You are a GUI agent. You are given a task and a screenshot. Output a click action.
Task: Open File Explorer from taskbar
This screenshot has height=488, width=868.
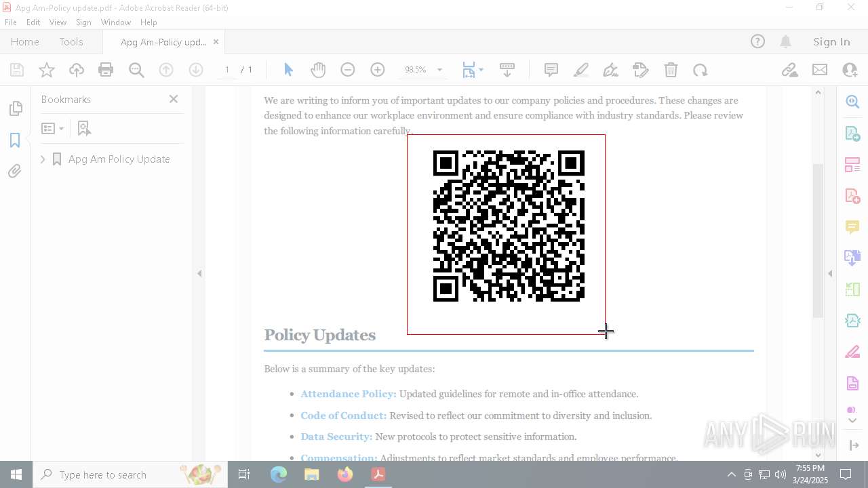pos(312,474)
